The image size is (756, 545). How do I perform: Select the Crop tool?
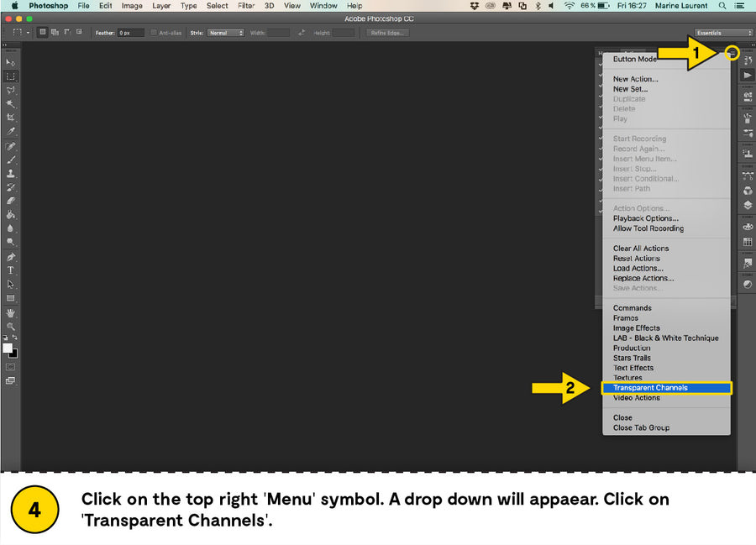point(11,118)
